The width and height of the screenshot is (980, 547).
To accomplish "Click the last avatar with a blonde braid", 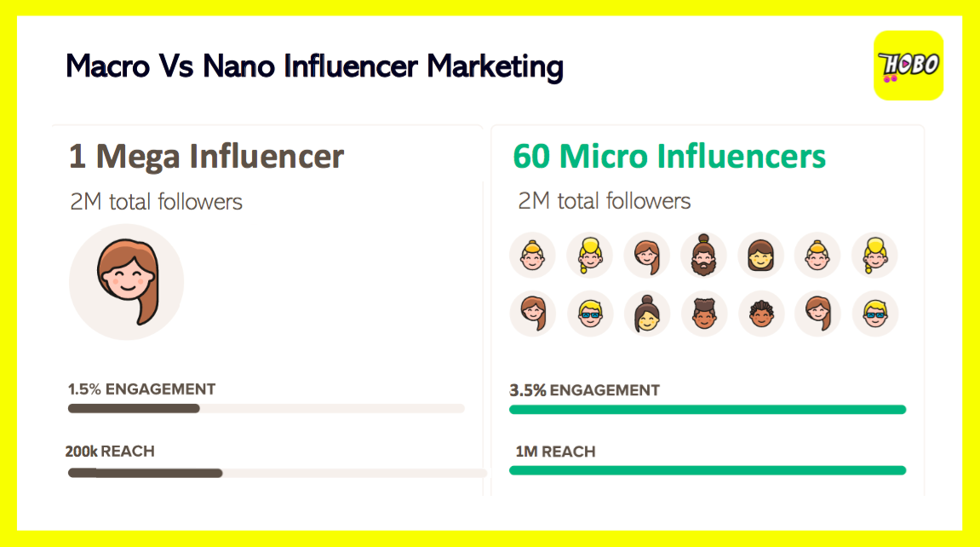I will point(874,255).
